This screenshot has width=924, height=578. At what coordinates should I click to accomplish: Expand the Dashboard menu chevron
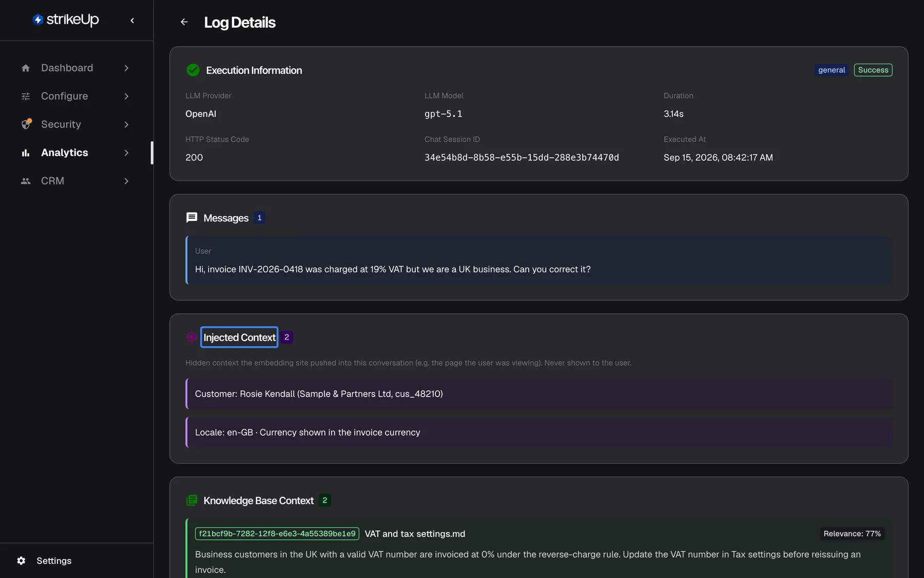pyautogui.click(x=126, y=68)
